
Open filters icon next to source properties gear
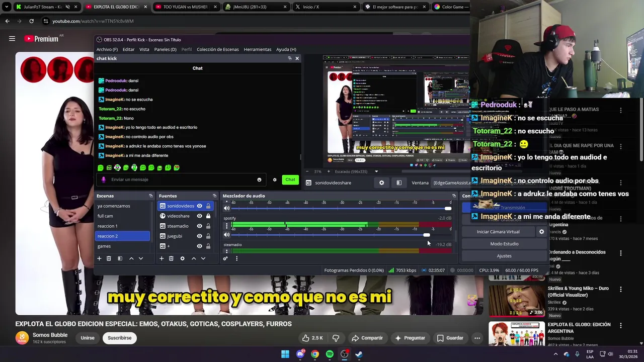click(x=399, y=183)
